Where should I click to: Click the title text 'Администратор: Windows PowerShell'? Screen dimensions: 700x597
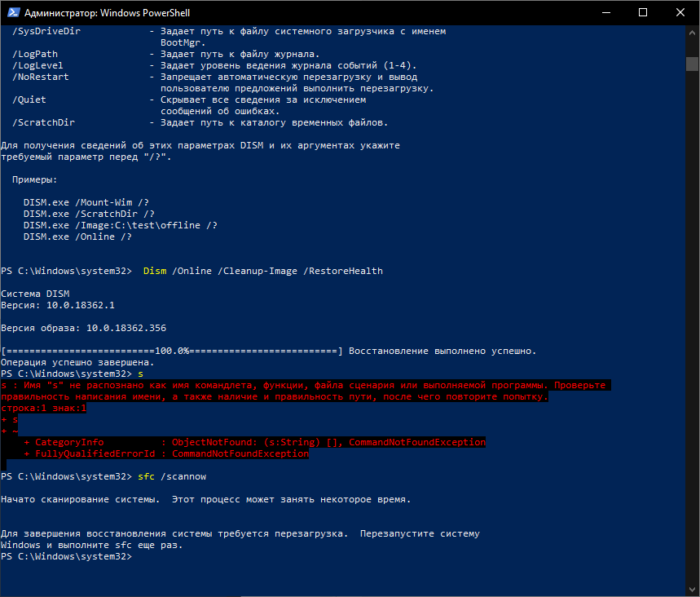[x=107, y=13]
